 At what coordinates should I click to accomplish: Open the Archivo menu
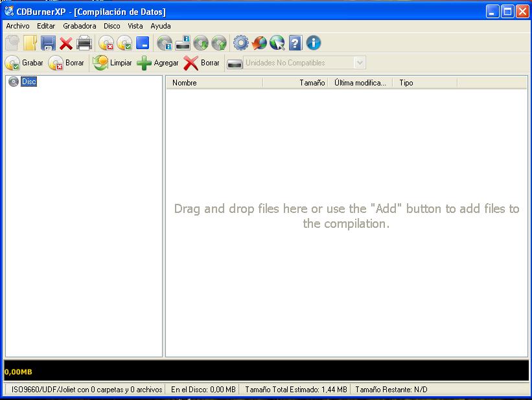click(17, 26)
